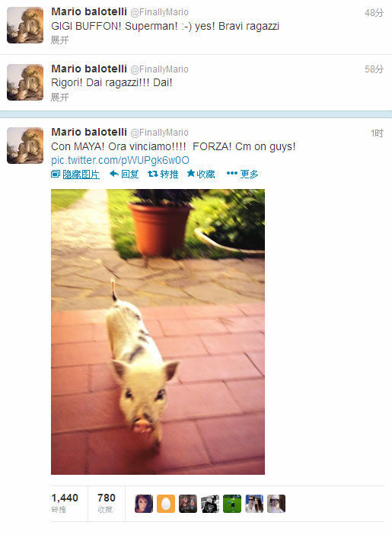Click avatar of the Con MAYA tweet
Screen dimensions: 392x535
click(x=25, y=146)
